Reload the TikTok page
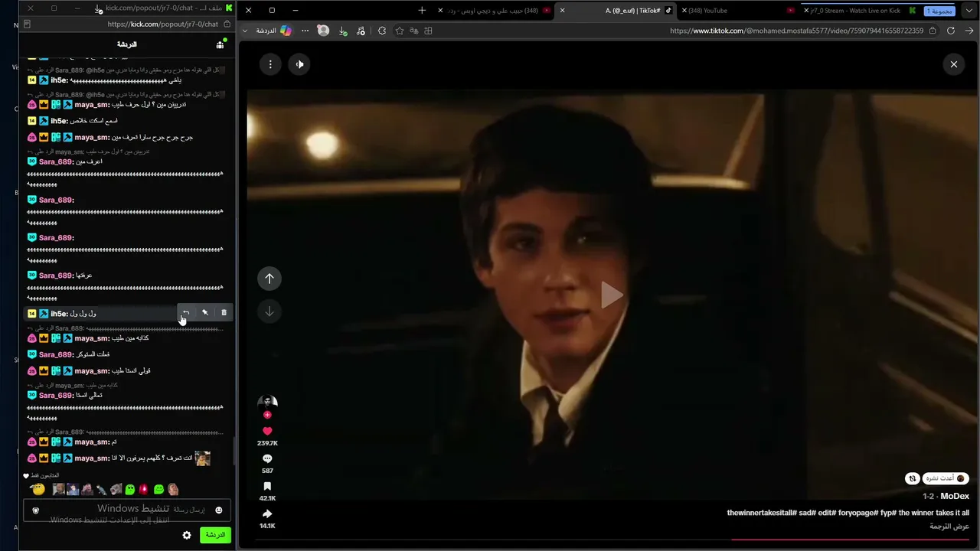This screenshot has height=551, width=980. (951, 31)
